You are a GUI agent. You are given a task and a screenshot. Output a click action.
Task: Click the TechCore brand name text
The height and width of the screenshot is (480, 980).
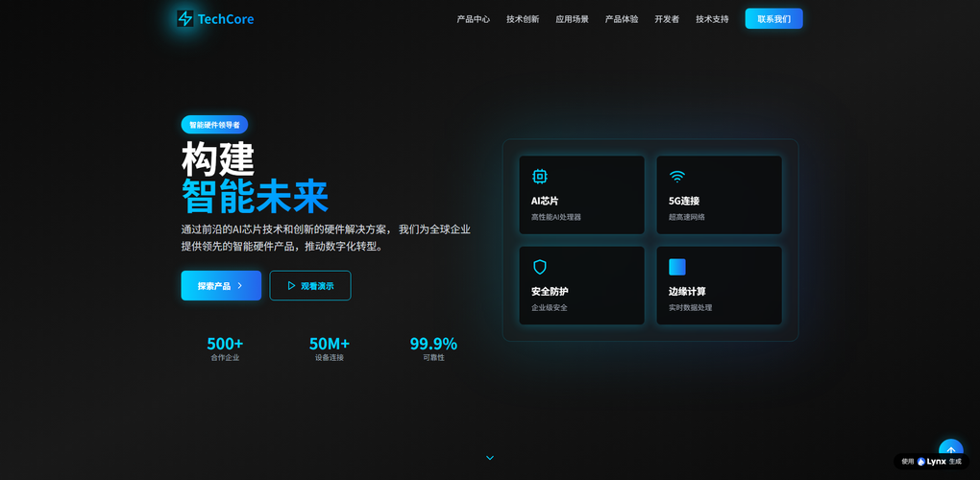(226, 18)
